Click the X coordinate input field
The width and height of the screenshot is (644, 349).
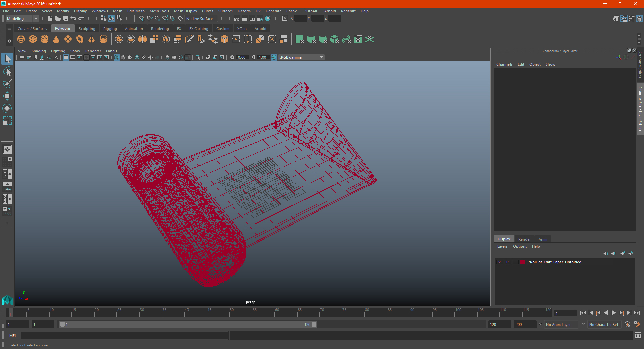click(x=301, y=19)
